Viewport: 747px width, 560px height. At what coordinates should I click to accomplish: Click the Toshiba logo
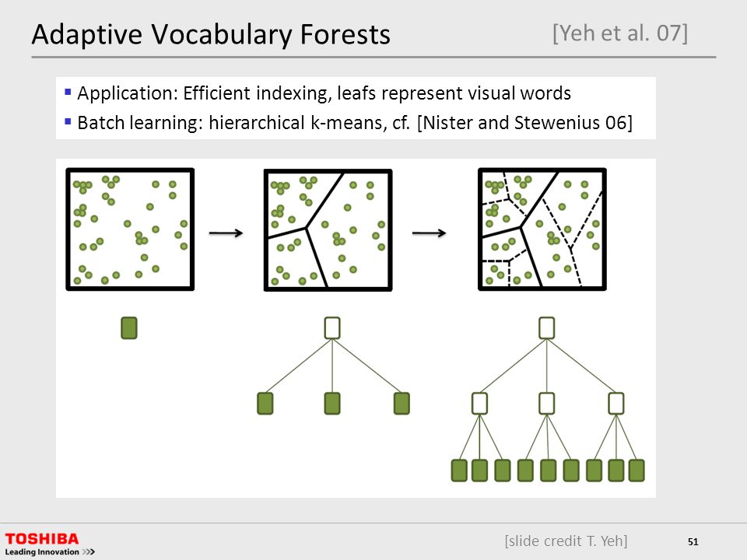[50, 544]
